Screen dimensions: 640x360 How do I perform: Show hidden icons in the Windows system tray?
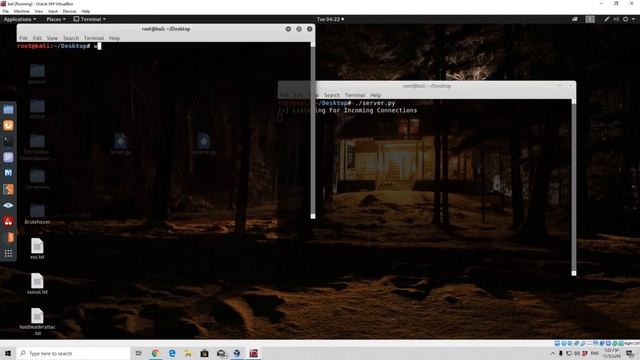(553, 353)
